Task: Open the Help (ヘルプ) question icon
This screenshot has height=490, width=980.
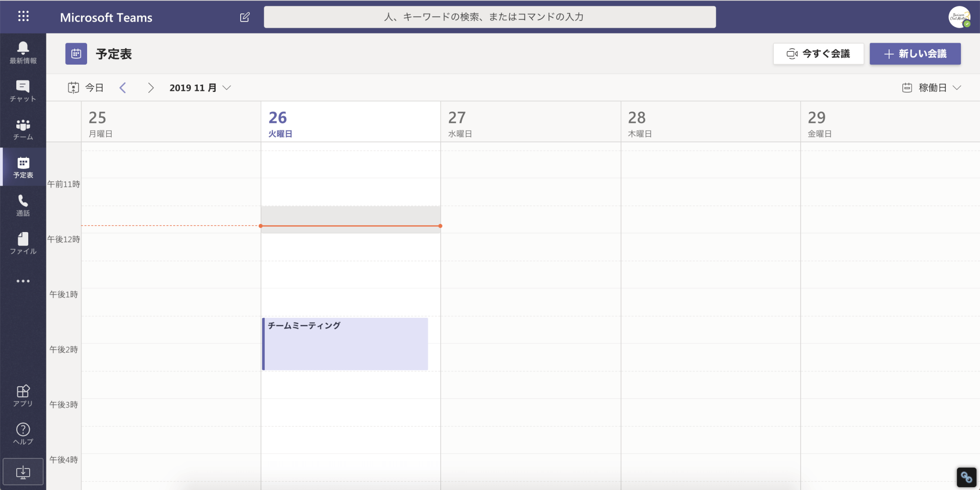Action: 23,434
